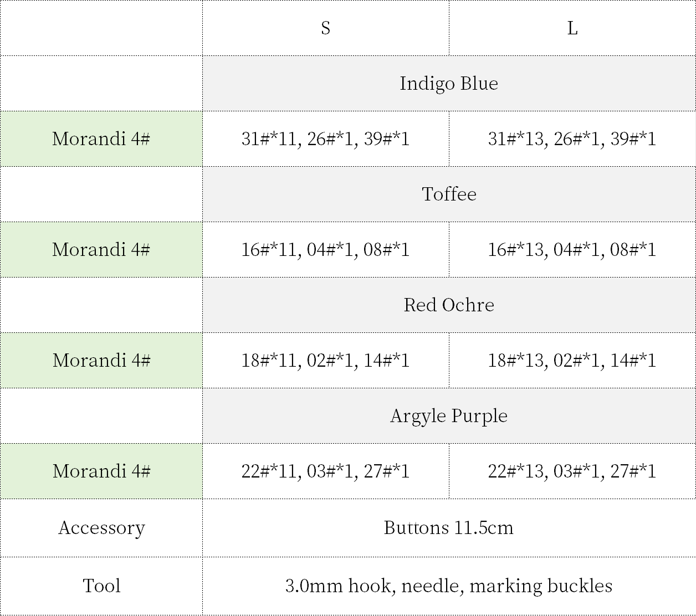696x616 pixels.
Task: Select the Indigo Blue heading row
Action: (449, 83)
